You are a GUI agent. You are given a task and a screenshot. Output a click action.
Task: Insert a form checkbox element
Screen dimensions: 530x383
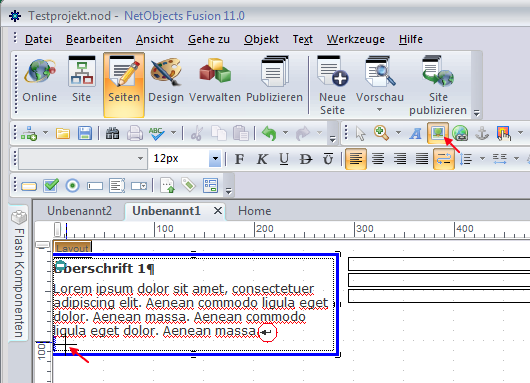click(51, 185)
